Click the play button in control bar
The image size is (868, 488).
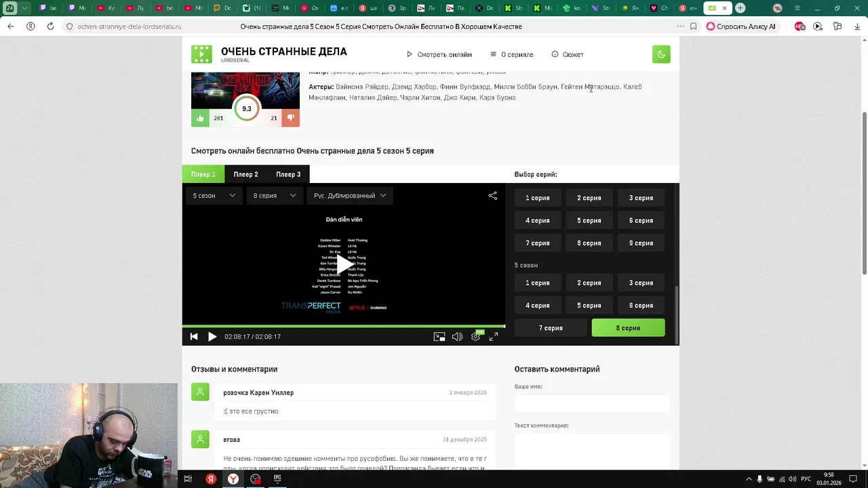click(x=212, y=337)
